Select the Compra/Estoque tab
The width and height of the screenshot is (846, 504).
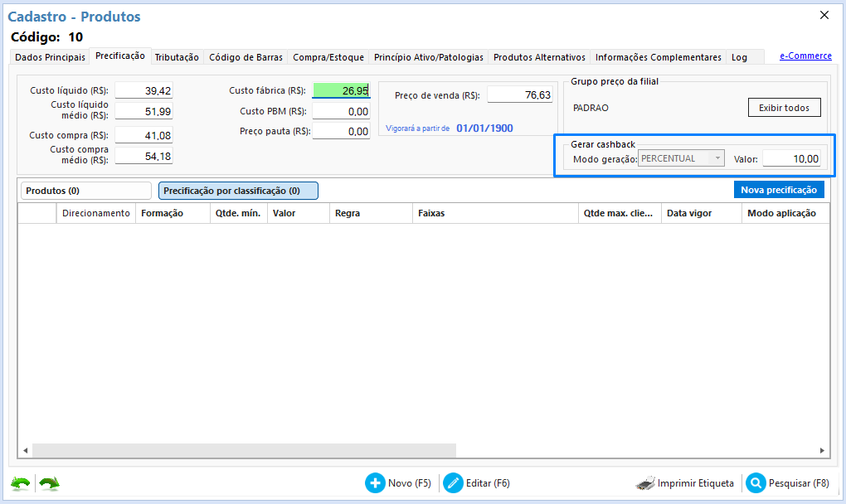pyautogui.click(x=328, y=57)
